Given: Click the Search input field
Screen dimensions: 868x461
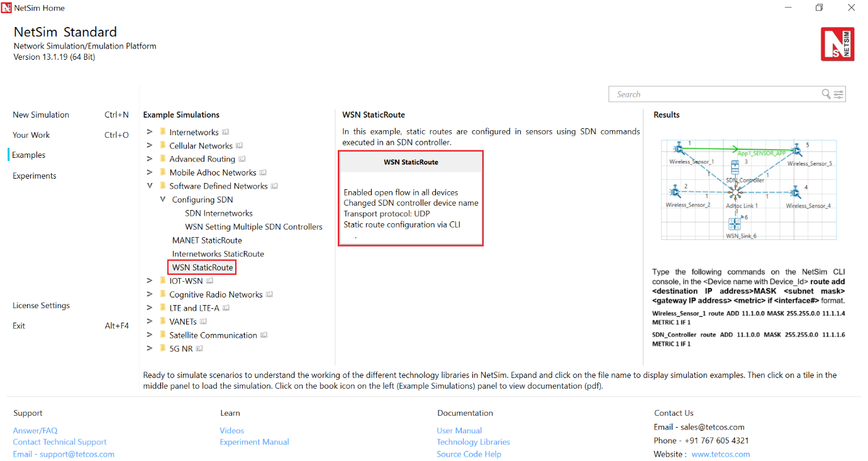Looking at the screenshot, I should [x=714, y=94].
